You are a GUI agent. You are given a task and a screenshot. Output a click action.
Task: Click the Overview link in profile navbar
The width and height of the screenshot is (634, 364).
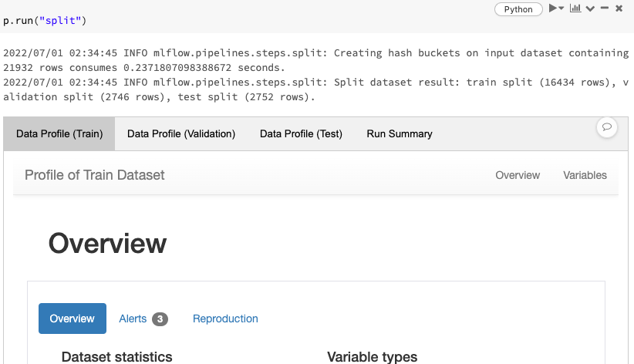[518, 175]
